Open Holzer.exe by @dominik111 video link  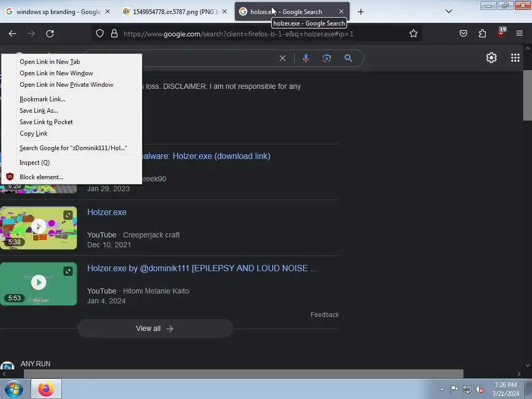tap(202, 268)
